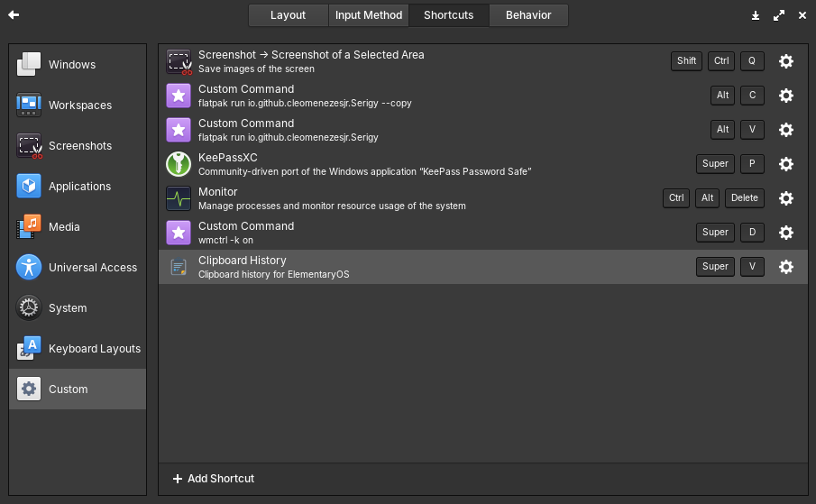Select the Serigy --copy custom command row
The image size is (816, 504).
(x=406, y=96)
